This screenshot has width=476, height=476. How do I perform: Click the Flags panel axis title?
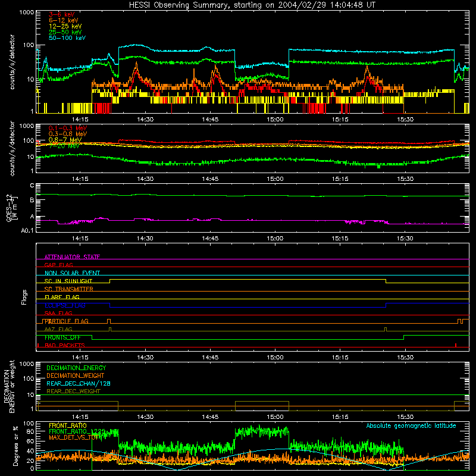coord(24,297)
